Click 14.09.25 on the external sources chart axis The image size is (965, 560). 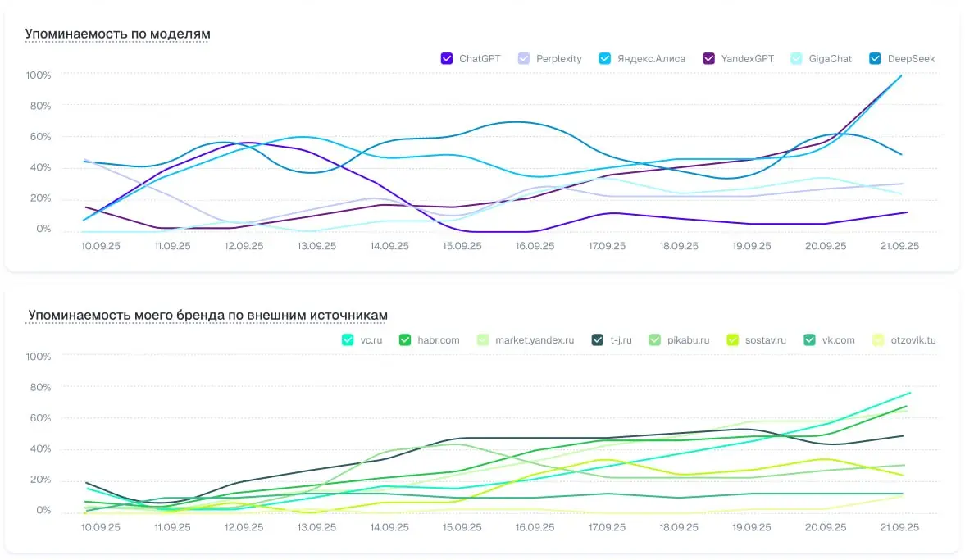pos(389,527)
